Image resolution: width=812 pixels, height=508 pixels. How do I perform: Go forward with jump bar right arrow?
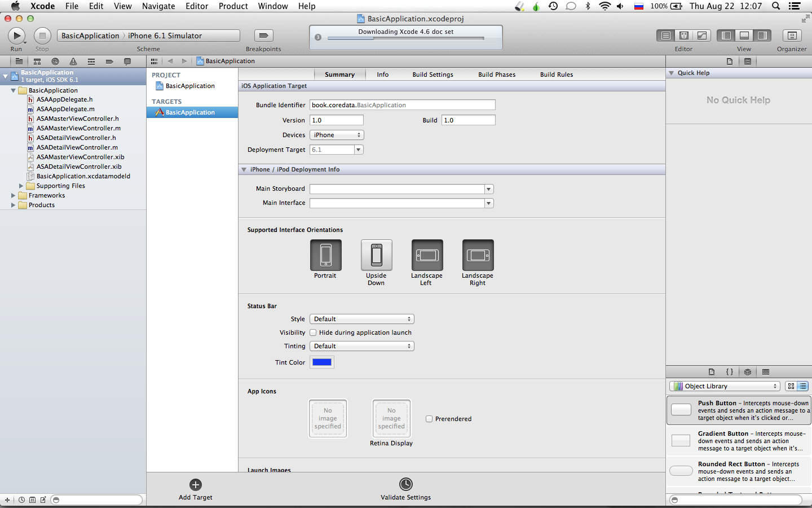coord(184,61)
